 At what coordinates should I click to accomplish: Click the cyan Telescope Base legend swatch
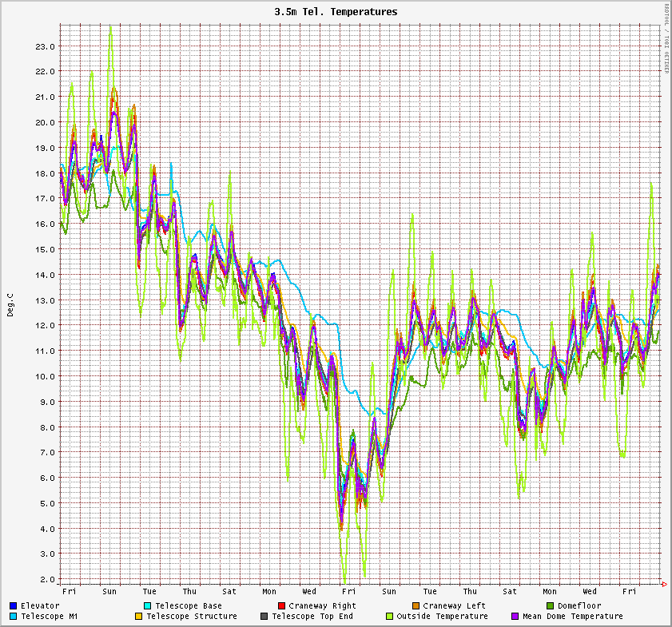click(147, 606)
